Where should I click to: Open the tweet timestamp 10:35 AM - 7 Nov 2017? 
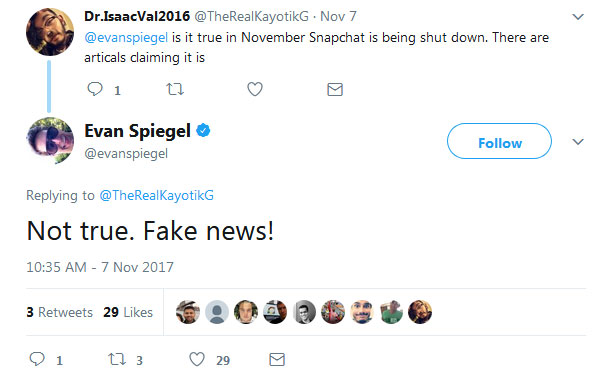(100, 267)
